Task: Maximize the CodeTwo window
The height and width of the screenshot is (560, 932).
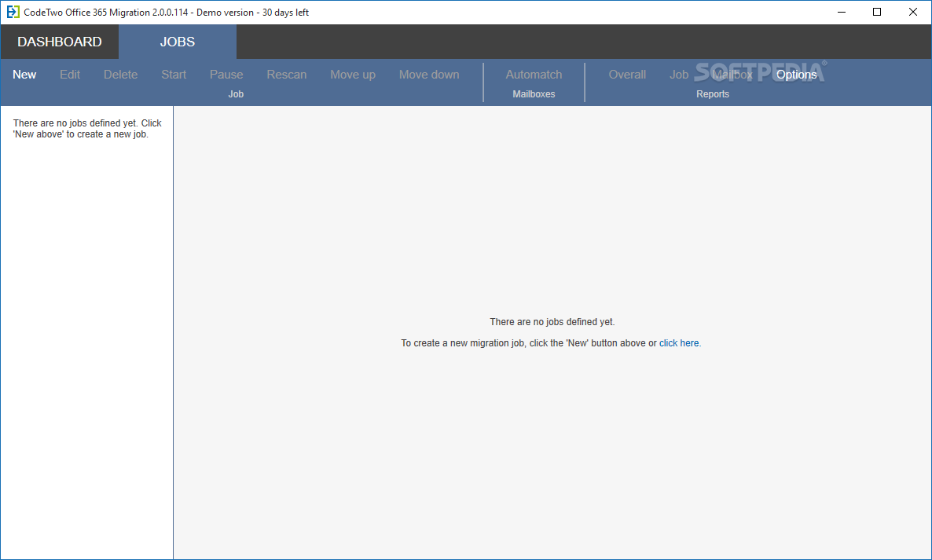Action: (x=877, y=12)
